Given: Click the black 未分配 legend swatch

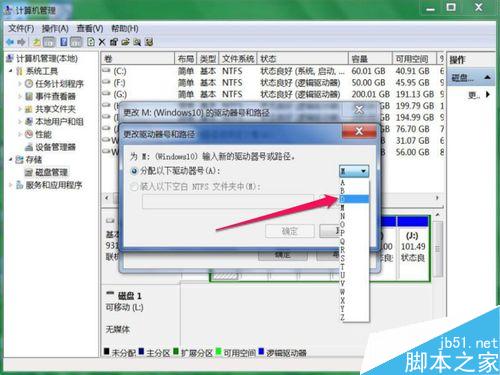Looking at the screenshot, I should 107,351.
